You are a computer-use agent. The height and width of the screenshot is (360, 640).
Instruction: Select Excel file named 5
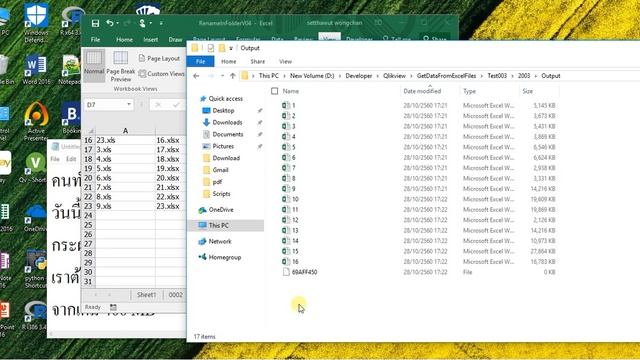(x=289, y=147)
